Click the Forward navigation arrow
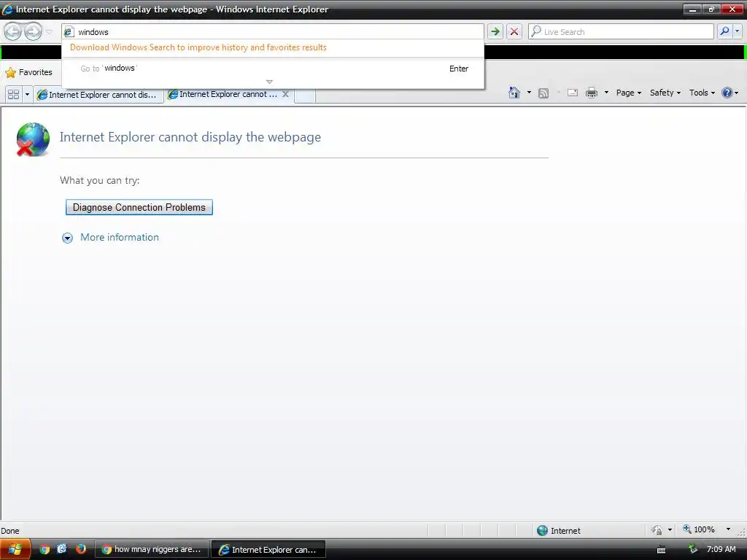 tap(34, 32)
